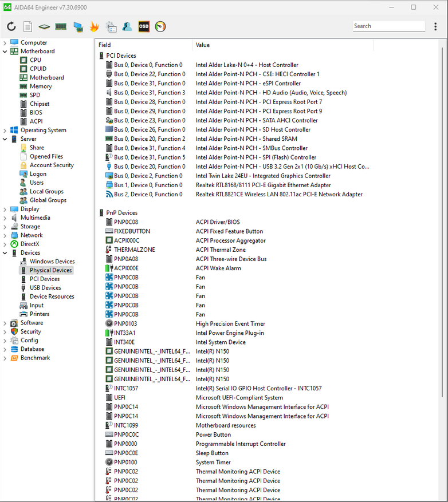Open USB Devices in the tree
This screenshot has height=502, width=448.
(x=45, y=288)
